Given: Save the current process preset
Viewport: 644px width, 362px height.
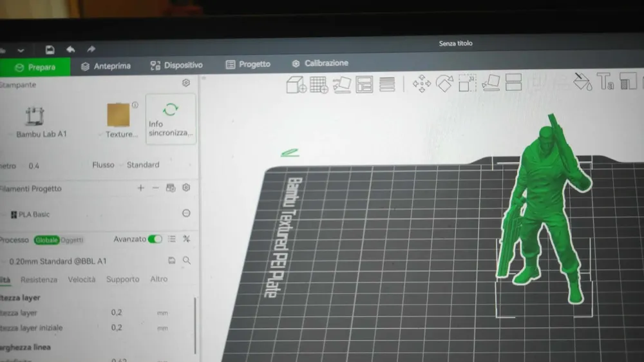Looking at the screenshot, I should click(x=172, y=260).
